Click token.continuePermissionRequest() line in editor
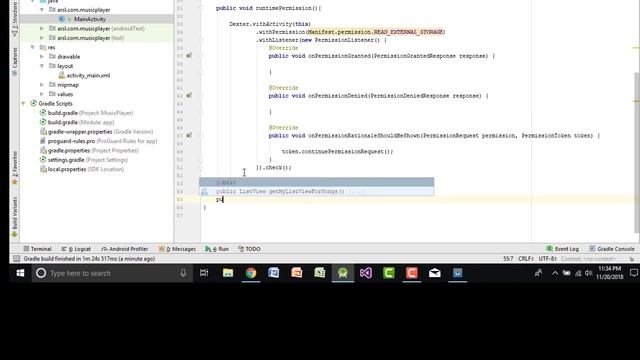 pos(337,151)
